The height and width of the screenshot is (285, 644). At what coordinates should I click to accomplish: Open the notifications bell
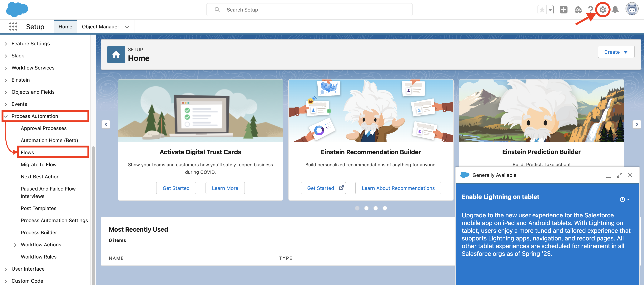(x=615, y=10)
